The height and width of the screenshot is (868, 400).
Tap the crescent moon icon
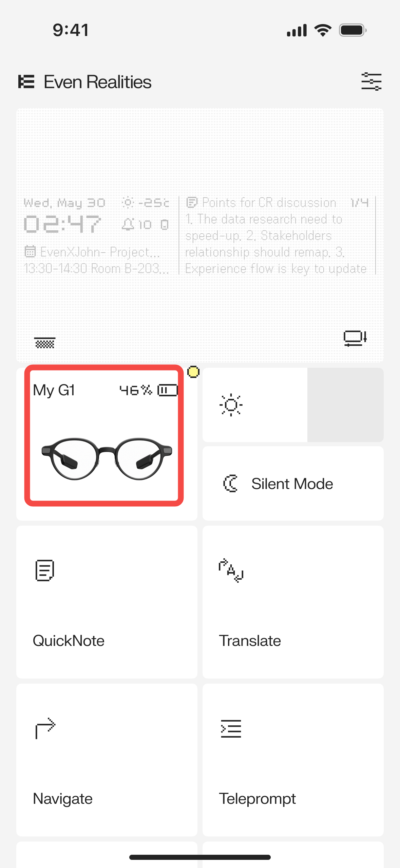pyautogui.click(x=230, y=484)
